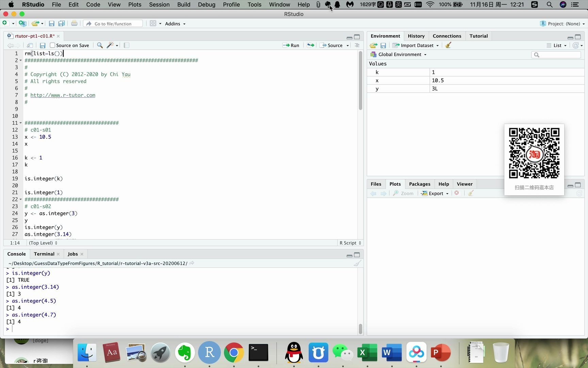Image resolution: width=588 pixels, height=368 pixels.
Task: Remove current plot red X icon
Action: 457,193
